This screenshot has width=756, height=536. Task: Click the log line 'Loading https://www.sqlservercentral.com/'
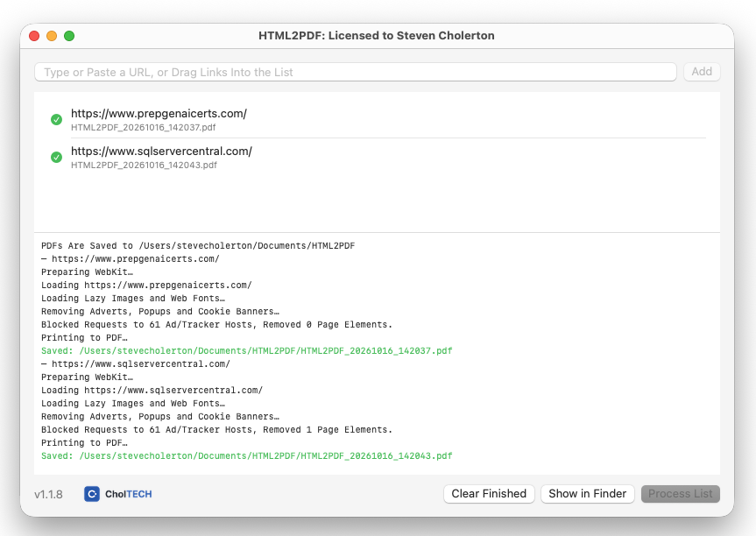coord(152,390)
